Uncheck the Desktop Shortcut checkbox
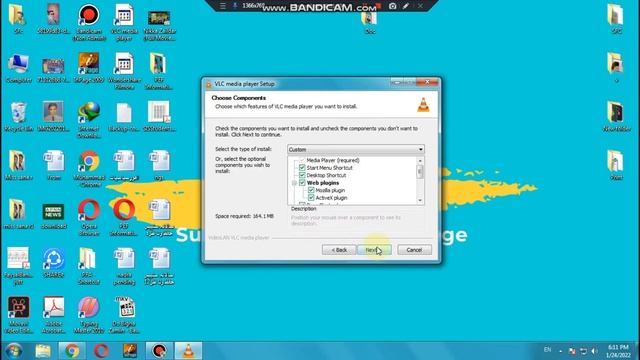The width and height of the screenshot is (640, 360). coord(302,175)
